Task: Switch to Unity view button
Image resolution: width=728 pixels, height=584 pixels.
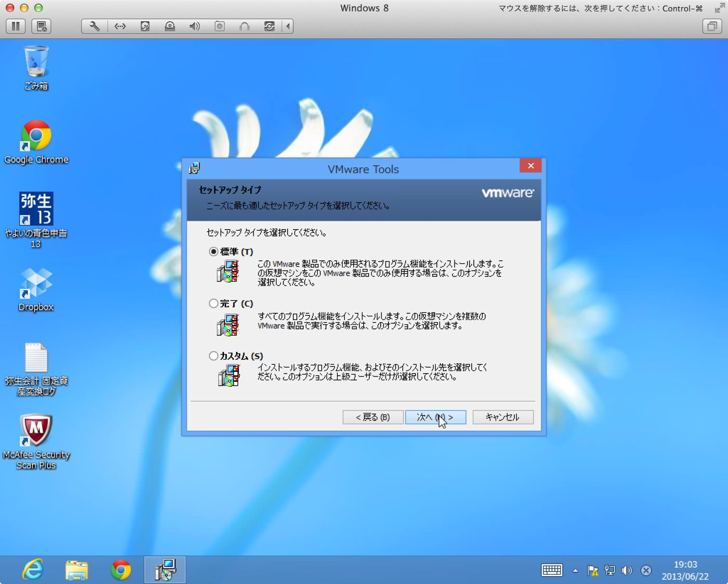Action: pos(712,26)
